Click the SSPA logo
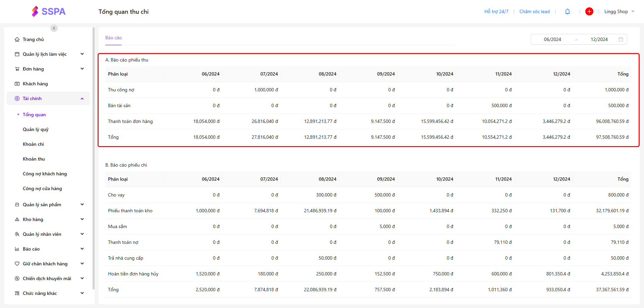The width and height of the screenshot is (644, 308). coord(49,11)
